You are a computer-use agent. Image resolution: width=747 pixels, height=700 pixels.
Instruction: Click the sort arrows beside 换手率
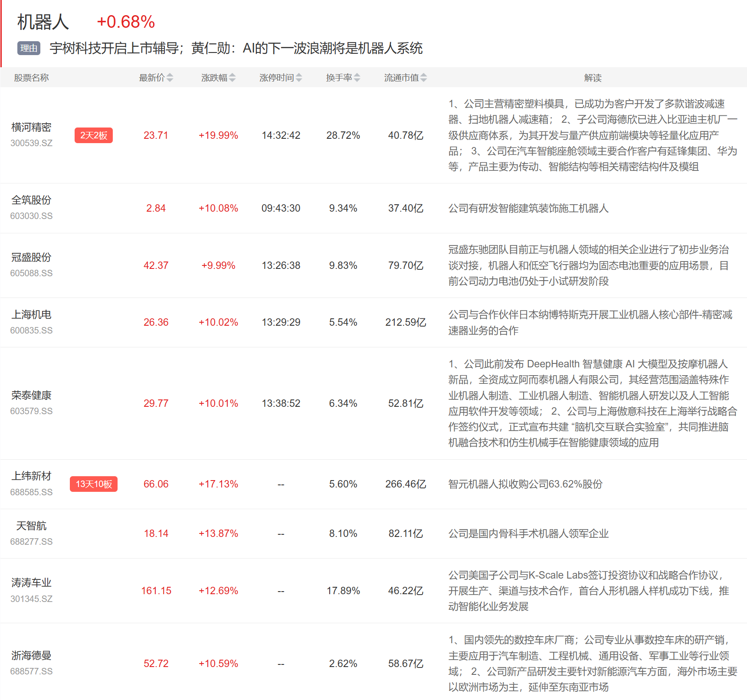[357, 78]
